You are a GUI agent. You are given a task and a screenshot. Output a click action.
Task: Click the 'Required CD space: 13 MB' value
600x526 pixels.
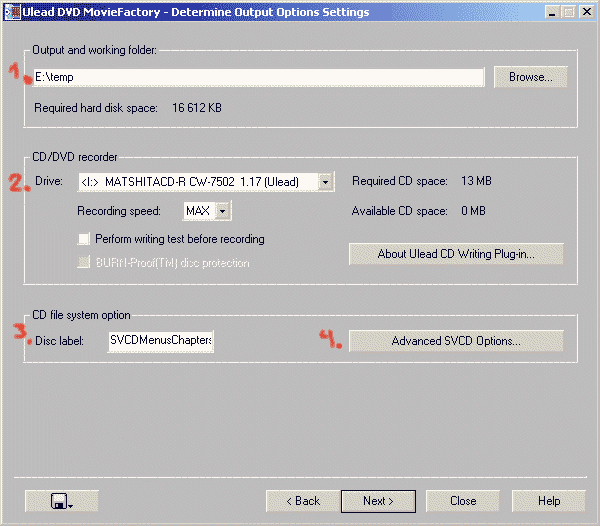(476, 181)
